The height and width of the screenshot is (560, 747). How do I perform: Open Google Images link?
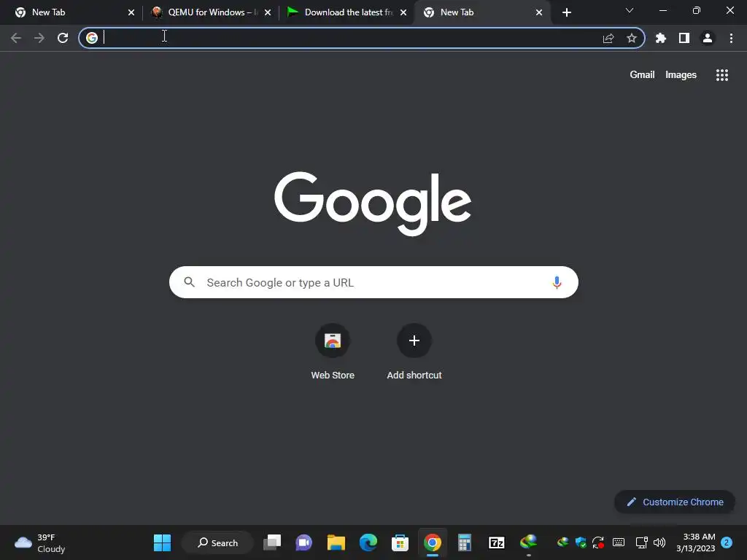pos(681,75)
